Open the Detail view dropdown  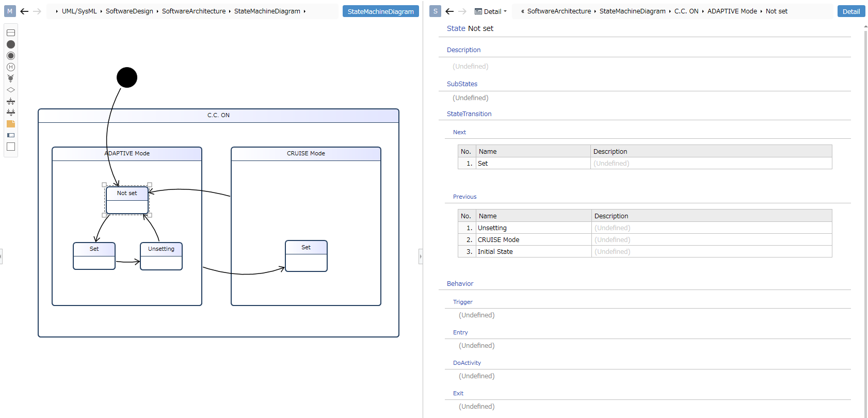(x=491, y=11)
